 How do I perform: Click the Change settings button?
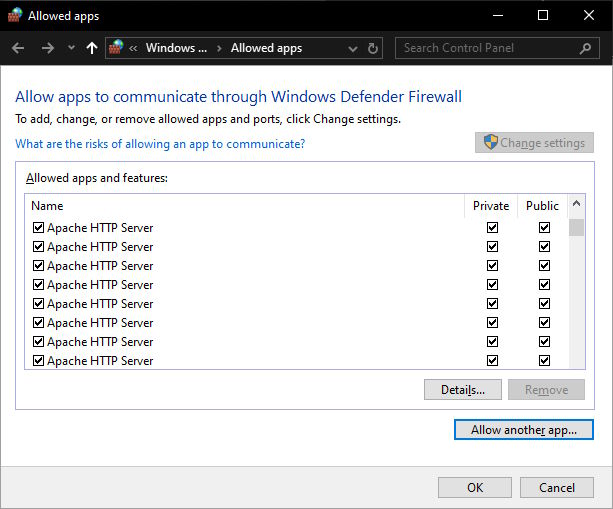click(x=534, y=143)
